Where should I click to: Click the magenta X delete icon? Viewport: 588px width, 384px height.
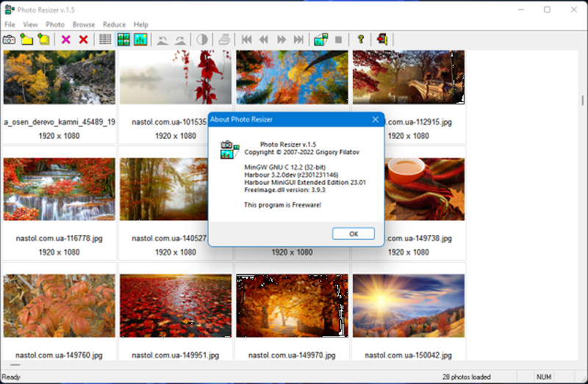[x=66, y=39]
